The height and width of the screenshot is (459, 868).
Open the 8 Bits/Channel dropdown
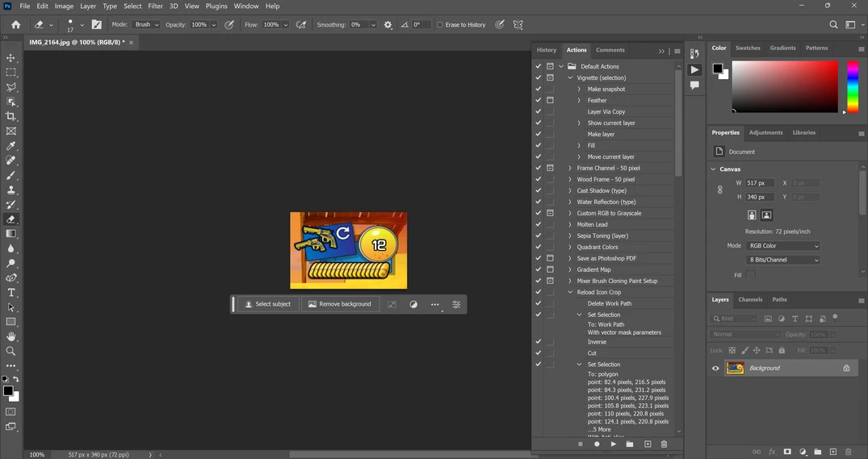click(782, 260)
